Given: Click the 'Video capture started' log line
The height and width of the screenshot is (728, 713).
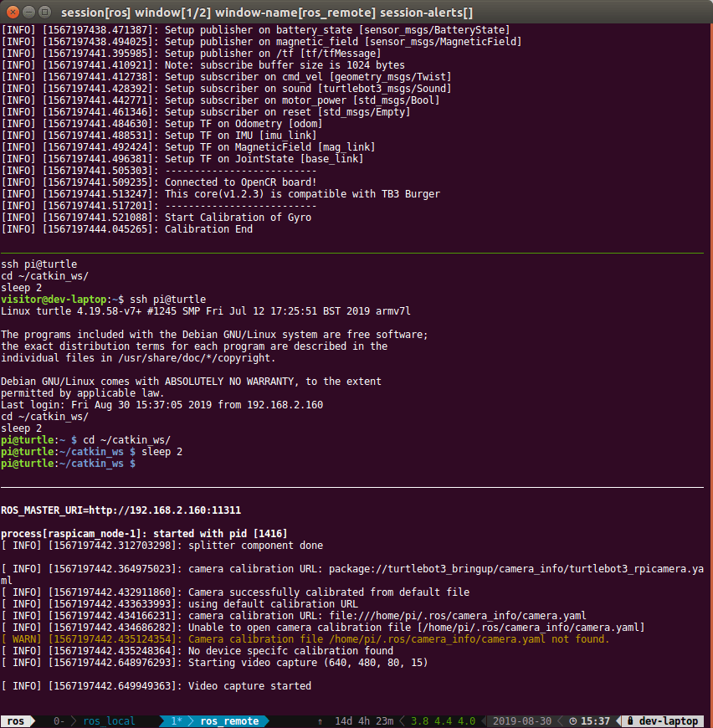Looking at the screenshot, I should 156,686.
